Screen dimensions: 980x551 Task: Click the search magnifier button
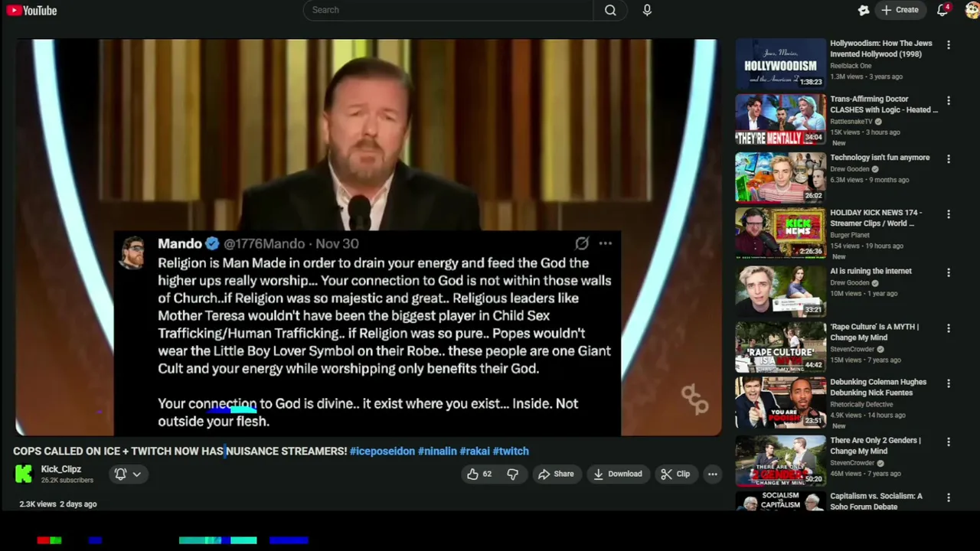pyautogui.click(x=610, y=10)
